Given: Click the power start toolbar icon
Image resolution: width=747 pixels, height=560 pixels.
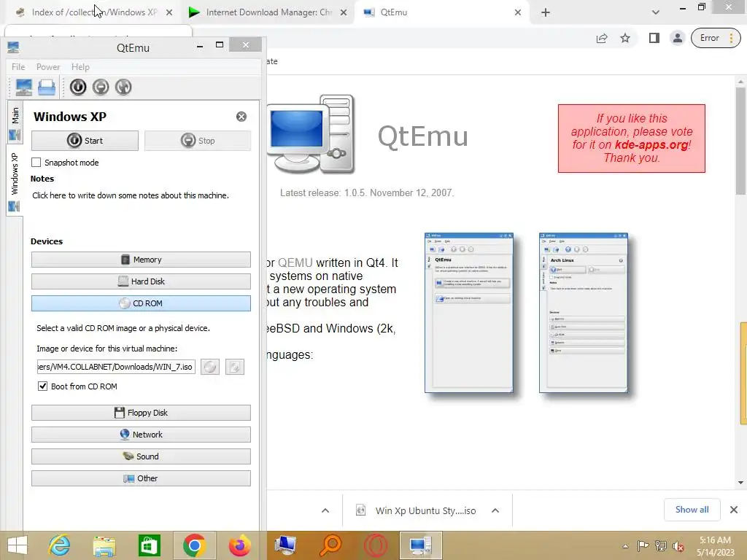Looking at the screenshot, I should point(78,87).
